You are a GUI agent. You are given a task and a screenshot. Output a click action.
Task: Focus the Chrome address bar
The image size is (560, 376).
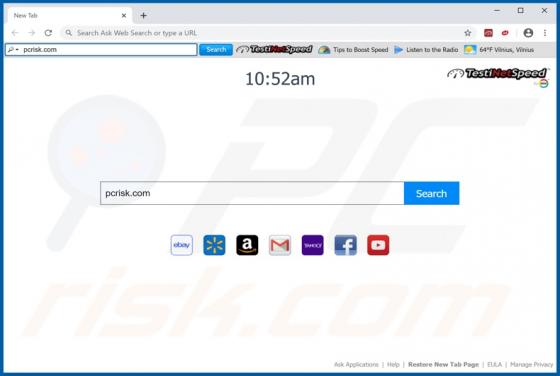(264, 33)
